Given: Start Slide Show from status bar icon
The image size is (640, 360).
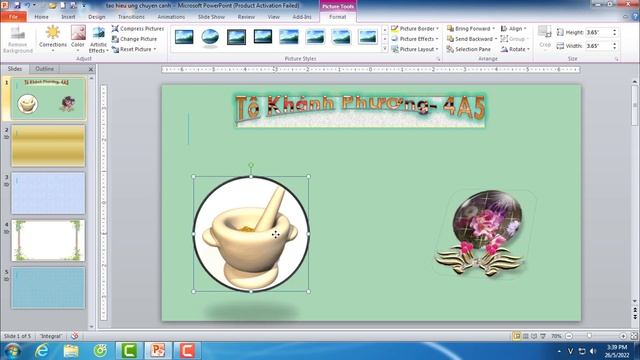Looking at the screenshot, I should pyautogui.click(x=543, y=336).
